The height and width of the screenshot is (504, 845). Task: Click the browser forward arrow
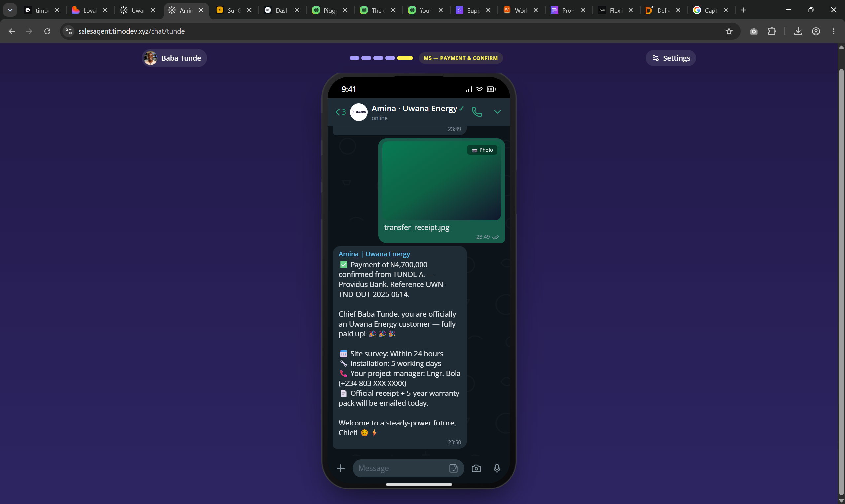coord(29,31)
